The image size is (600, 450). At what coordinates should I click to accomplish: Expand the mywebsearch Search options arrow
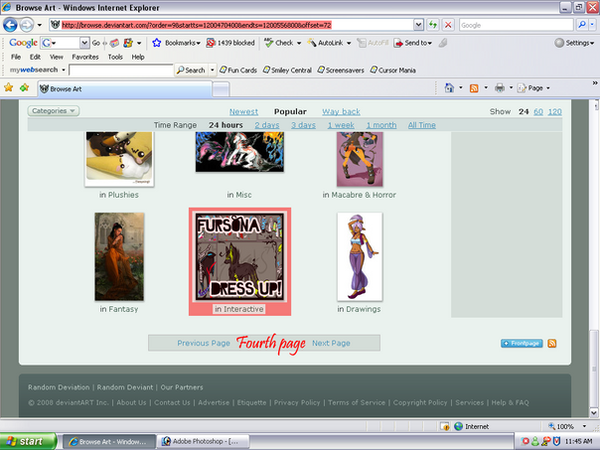212,70
